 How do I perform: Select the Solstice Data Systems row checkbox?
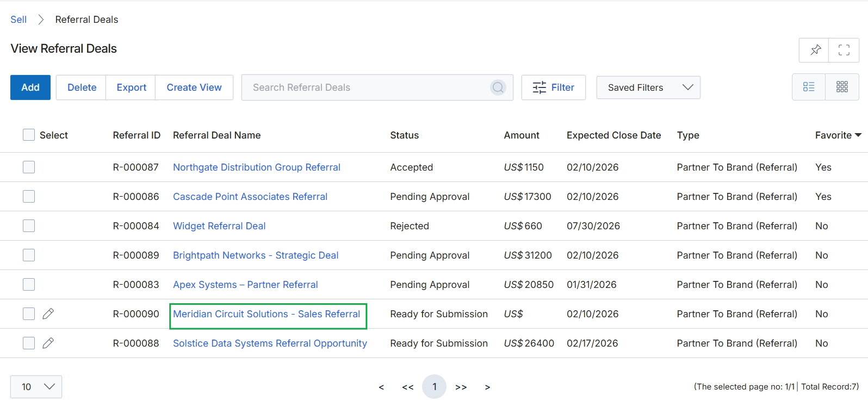[29, 343]
